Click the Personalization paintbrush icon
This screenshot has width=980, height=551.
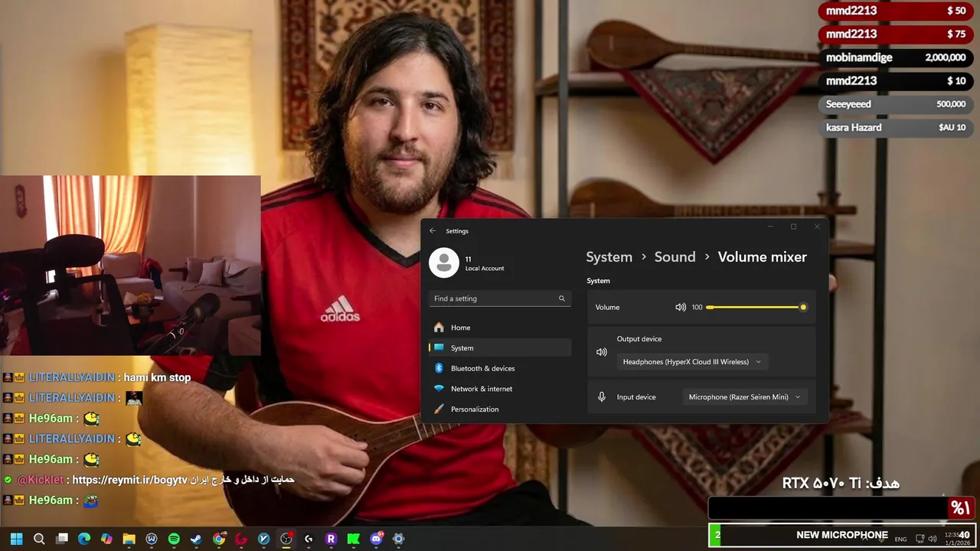[439, 409]
